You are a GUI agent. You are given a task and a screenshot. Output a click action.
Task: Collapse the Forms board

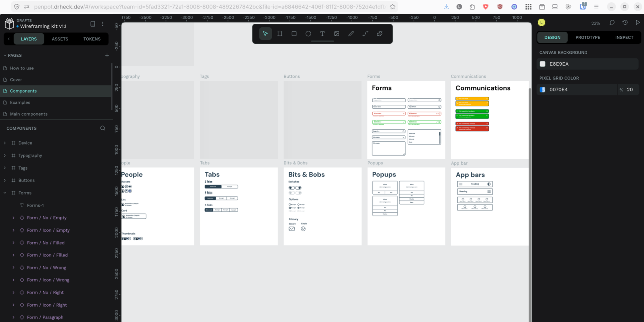tap(5, 193)
